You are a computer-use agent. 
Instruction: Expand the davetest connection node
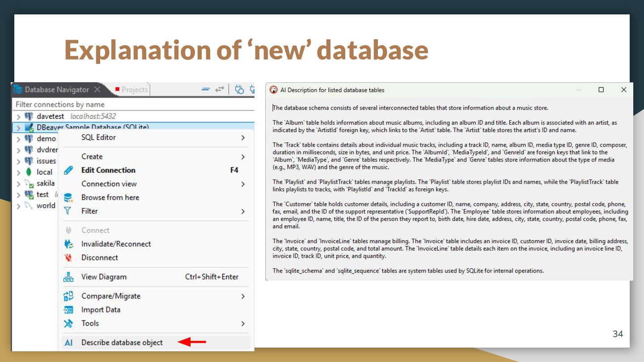click(18, 117)
